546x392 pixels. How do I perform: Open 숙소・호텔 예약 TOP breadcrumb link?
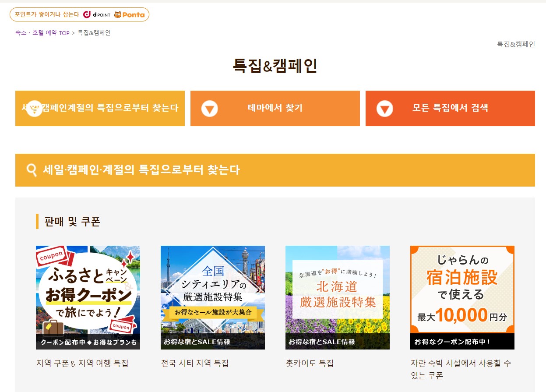coord(41,33)
